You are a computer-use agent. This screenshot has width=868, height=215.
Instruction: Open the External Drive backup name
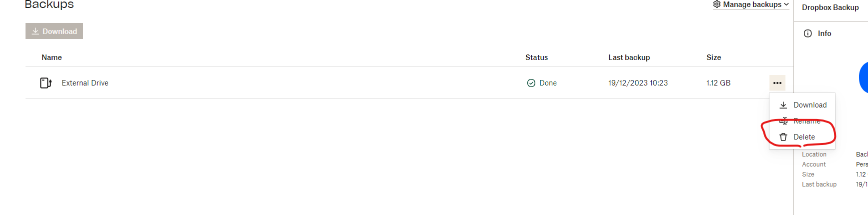tap(85, 83)
